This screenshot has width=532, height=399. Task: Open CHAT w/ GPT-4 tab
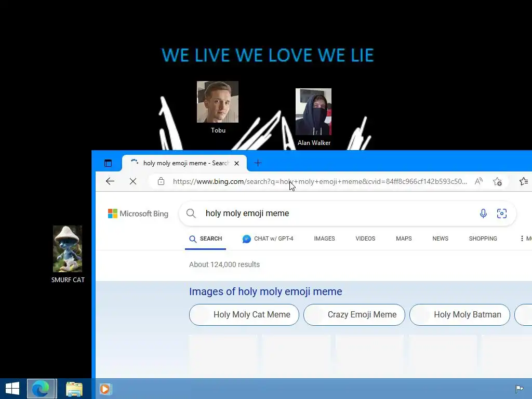click(268, 239)
